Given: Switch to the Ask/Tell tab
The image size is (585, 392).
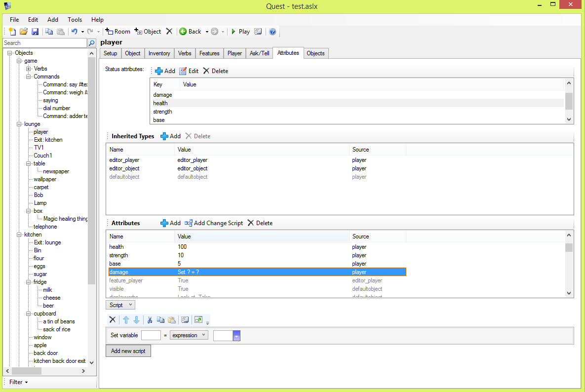Looking at the screenshot, I should [259, 53].
